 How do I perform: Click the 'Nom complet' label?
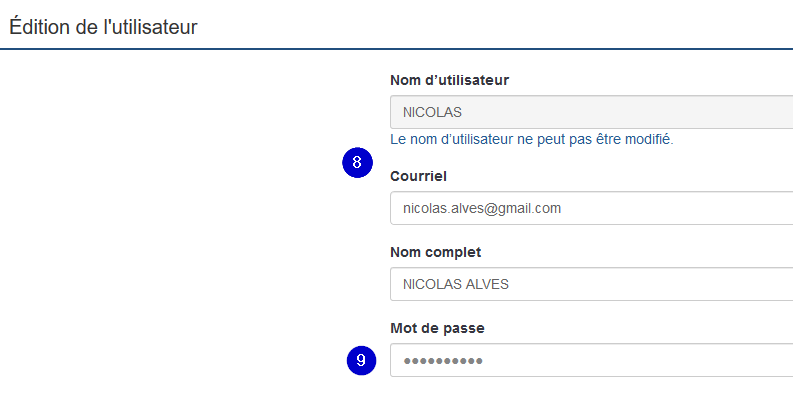tap(435, 252)
